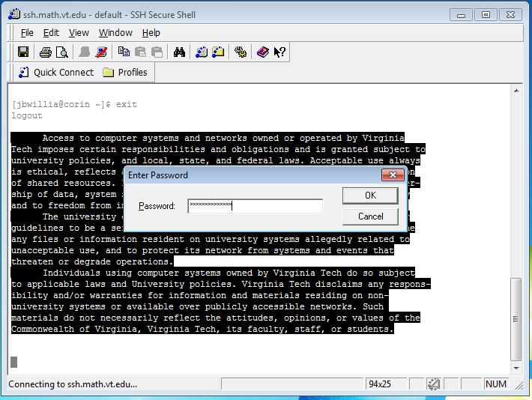Click the context help arrow-question icon
Screen dimensions: 532x400
tap(279, 52)
